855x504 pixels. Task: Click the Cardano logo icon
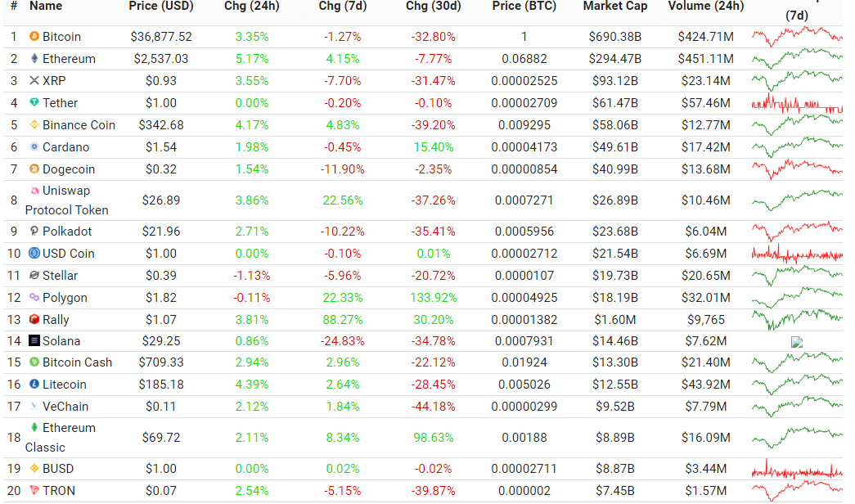34,146
